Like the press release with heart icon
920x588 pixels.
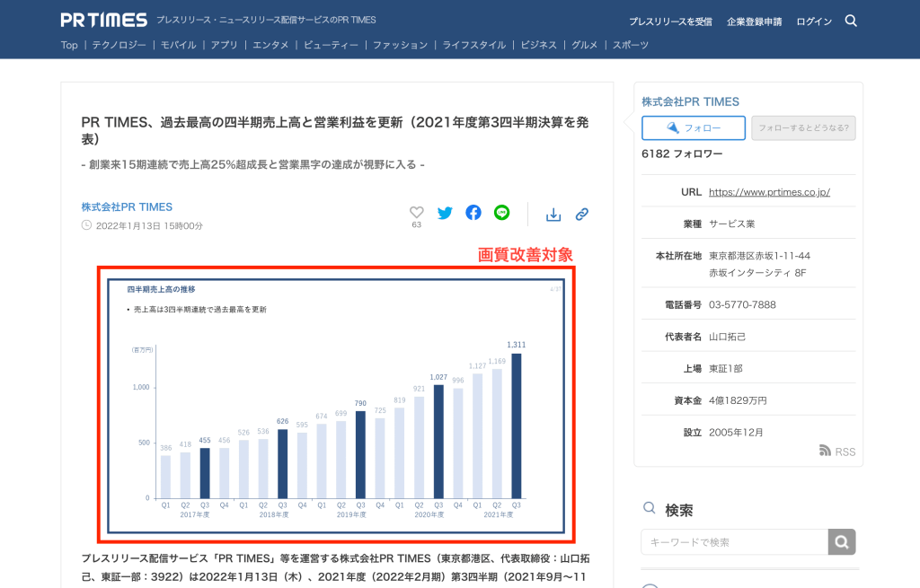click(416, 213)
